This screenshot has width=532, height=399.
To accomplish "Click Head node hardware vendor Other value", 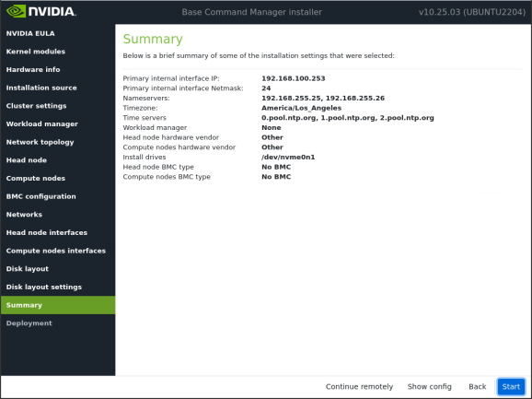I will (x=272, y=137).
